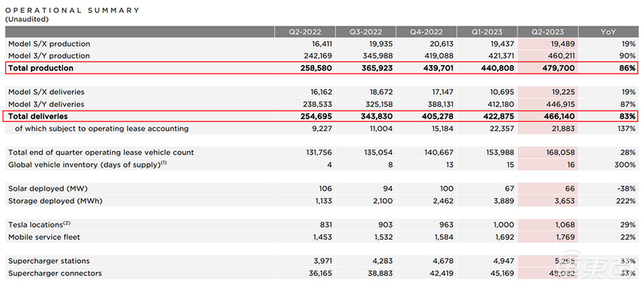The width and height of the screenshot is (644, 289).
Task: Click the Q2-2023 column header
Action: coord(548,32)
